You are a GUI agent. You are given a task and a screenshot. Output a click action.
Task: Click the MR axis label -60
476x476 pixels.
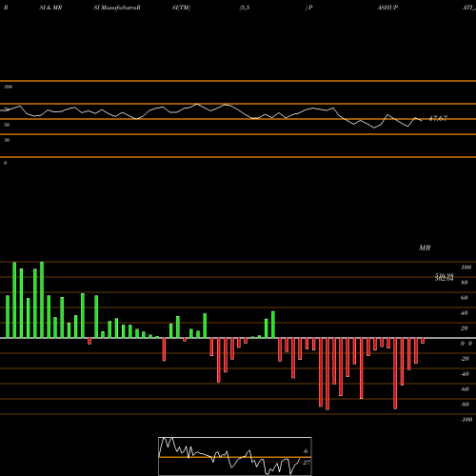coord(465,389)
